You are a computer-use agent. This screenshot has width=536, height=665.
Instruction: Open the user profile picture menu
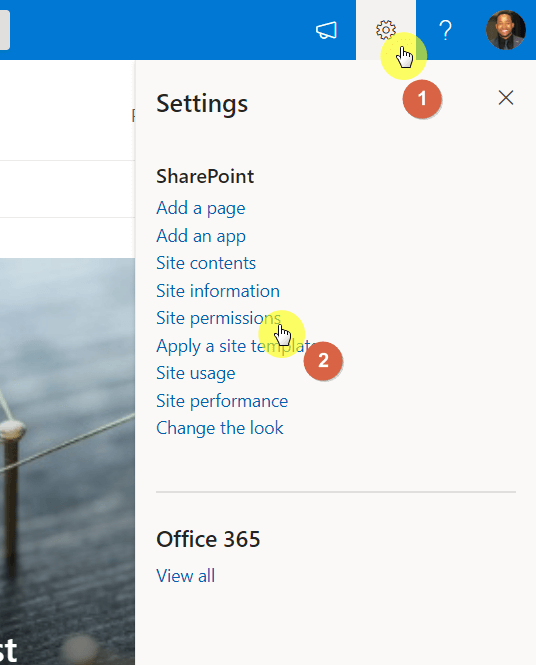(505, 30)
